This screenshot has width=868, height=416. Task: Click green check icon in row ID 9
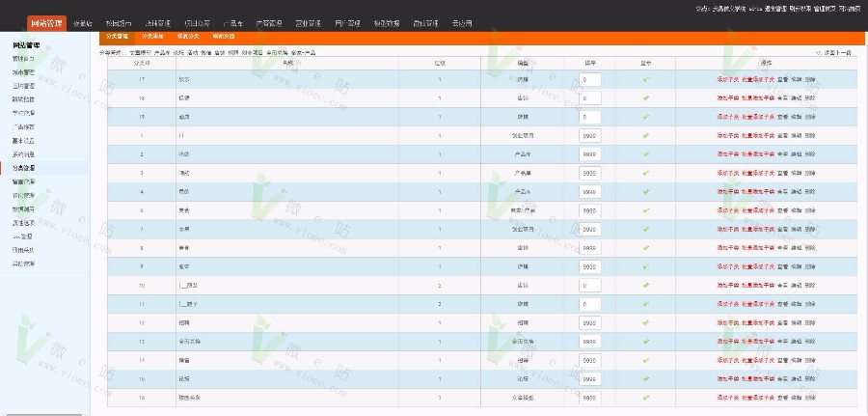pyautogui.click(x=645, y=267)
